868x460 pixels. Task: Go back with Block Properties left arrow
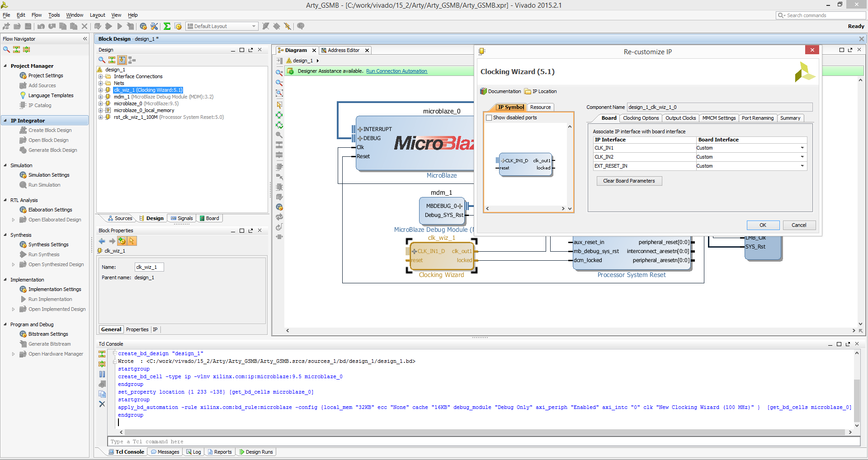point(102,241)
